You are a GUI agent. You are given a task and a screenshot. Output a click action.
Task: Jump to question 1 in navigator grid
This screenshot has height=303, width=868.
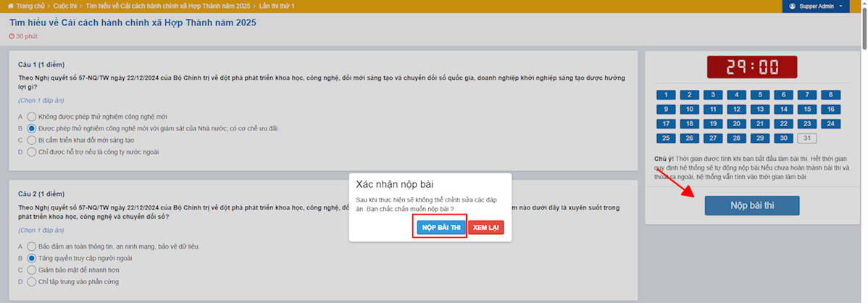coord(665,95)
